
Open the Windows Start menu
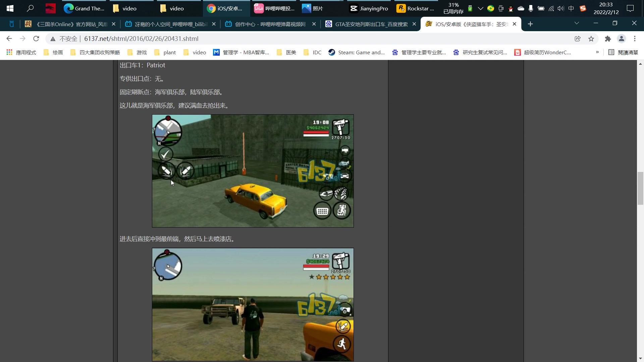pyautogui.click(x=10, y=8)
